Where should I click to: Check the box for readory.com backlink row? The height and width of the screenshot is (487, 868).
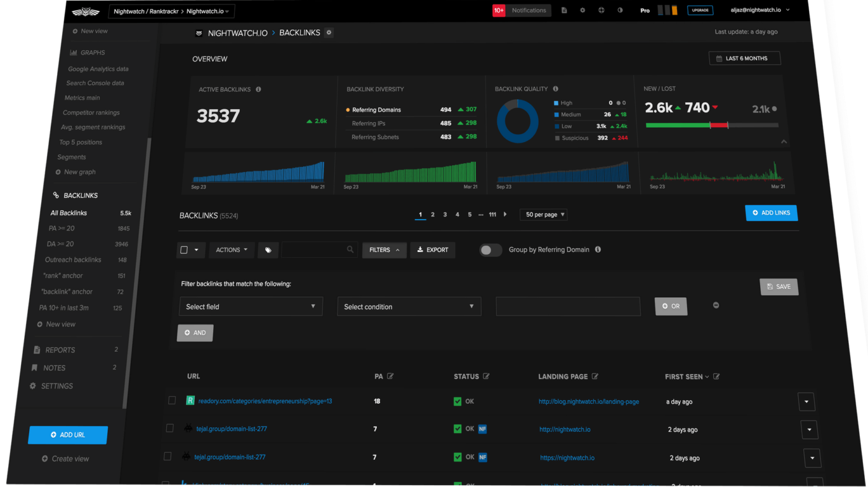[172, 401]
